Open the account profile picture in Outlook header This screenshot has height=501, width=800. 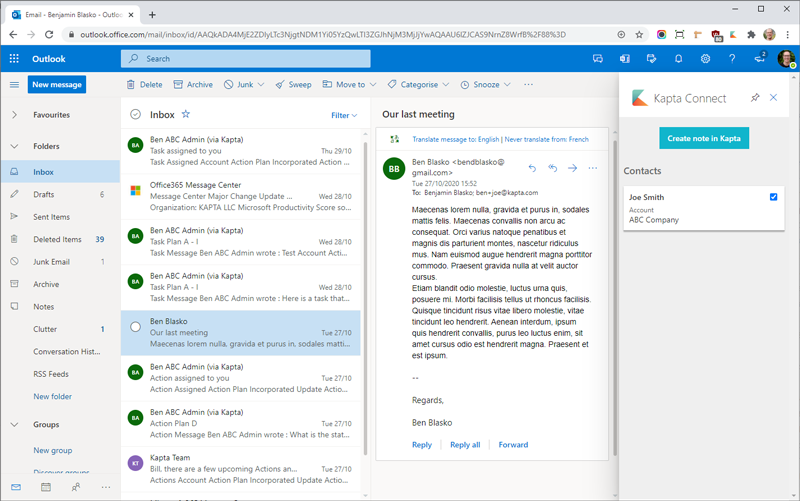[x=786, y=59]
